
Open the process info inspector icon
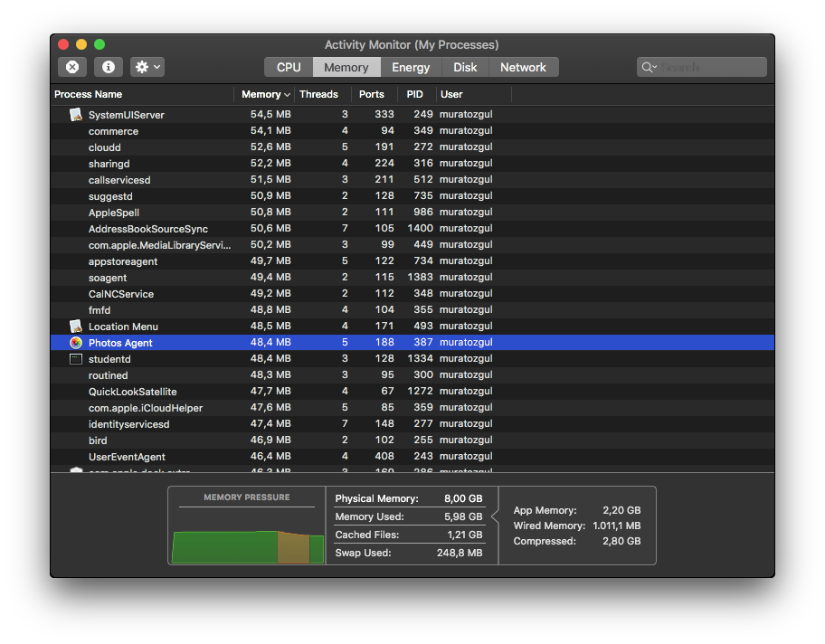109,67
